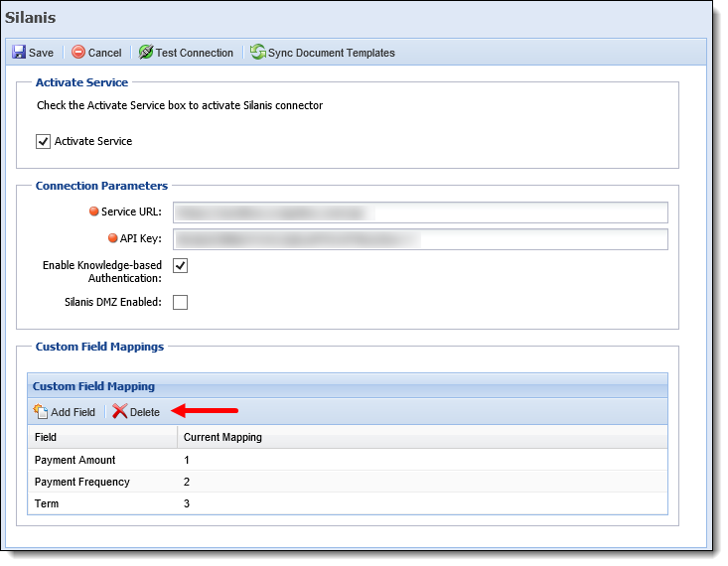Click the Add Field page icon
Image resolution: width=728 pixels, height=566 pixels.
click(x=41, y=411)
